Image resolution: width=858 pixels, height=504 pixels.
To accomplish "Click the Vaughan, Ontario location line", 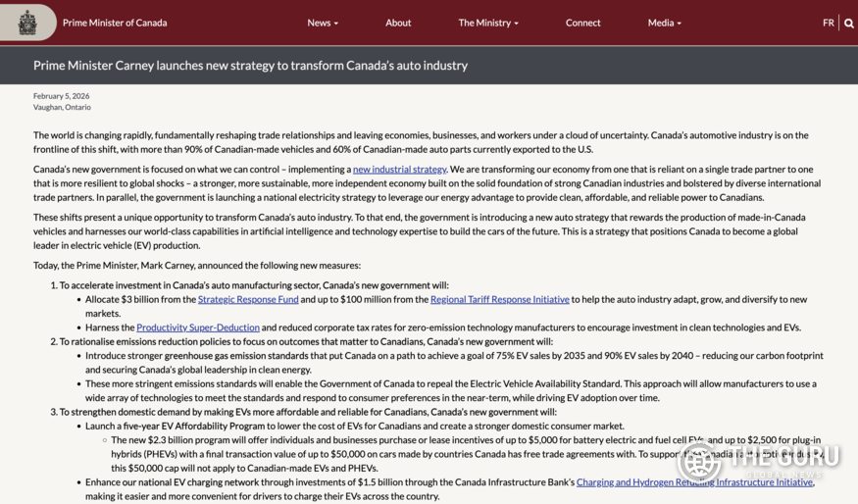I will coord(62,107).
